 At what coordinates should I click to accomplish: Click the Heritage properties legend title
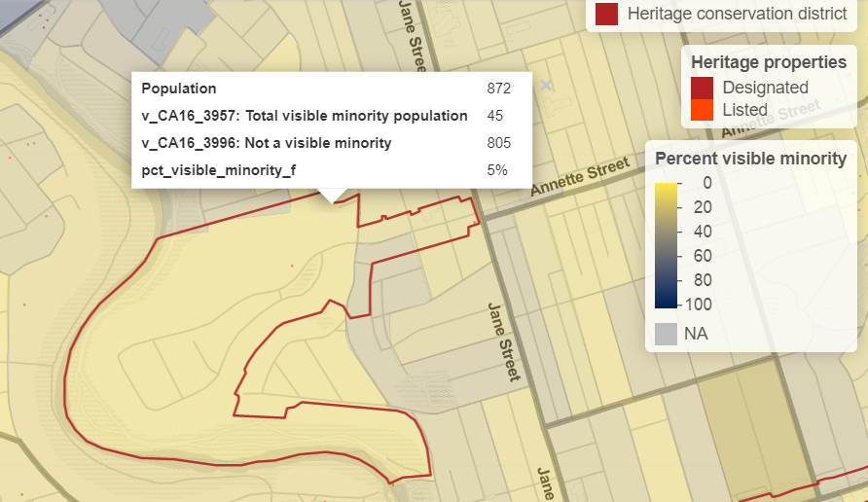click(x=768, y=62)
